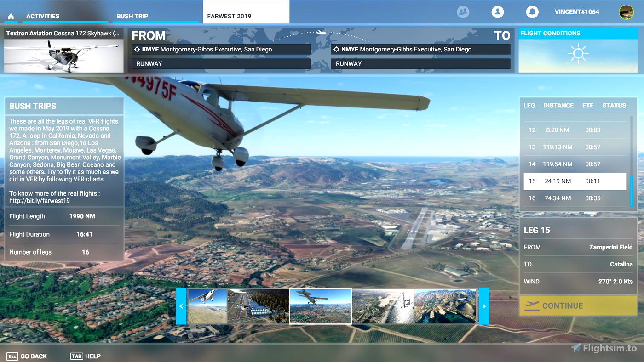This screenshot has height=362, width=644.
Task: Click CONTINUE to resume the bush trip
Action: pos(578,306)
